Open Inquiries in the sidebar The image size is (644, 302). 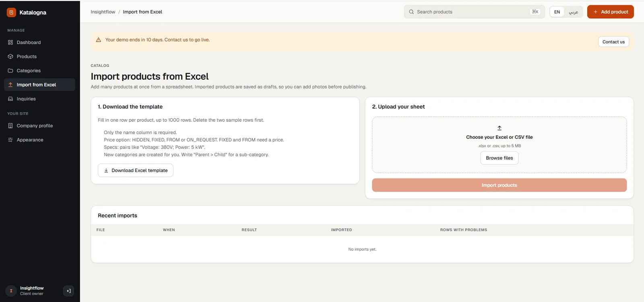(x=39, y=99)
